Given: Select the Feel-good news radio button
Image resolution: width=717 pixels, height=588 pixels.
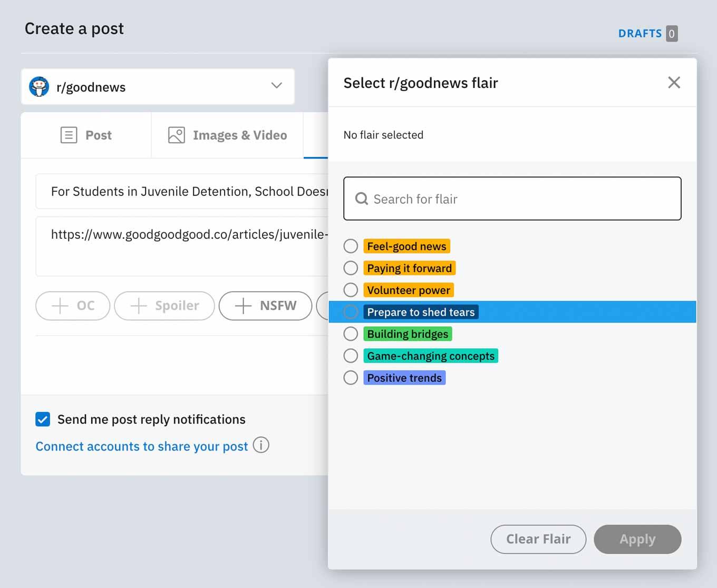Looking at the screenshot, I should [351, 246].
